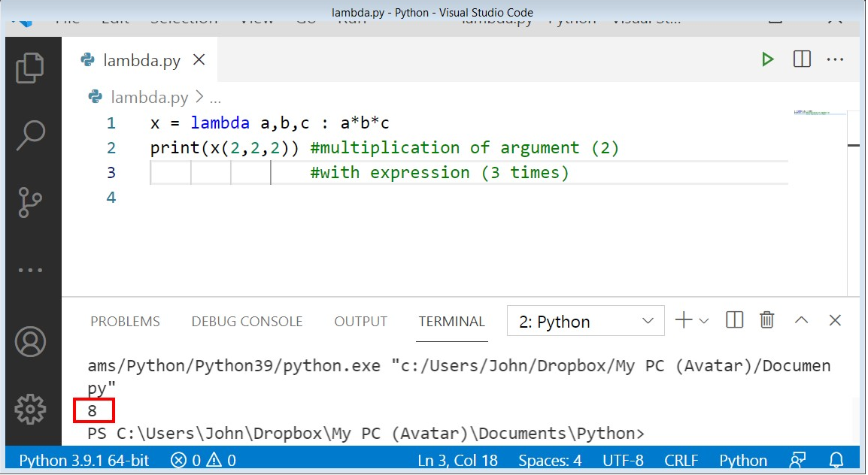Toggle split terminal view
The width and height of the screenshot is (868, 475).
tap(733, 320)
